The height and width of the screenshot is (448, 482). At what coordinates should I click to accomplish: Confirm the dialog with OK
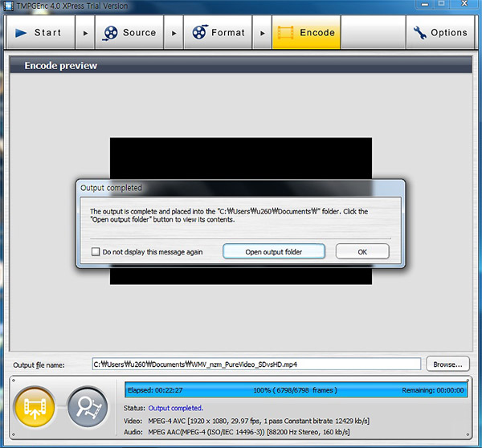click(362, 251)
